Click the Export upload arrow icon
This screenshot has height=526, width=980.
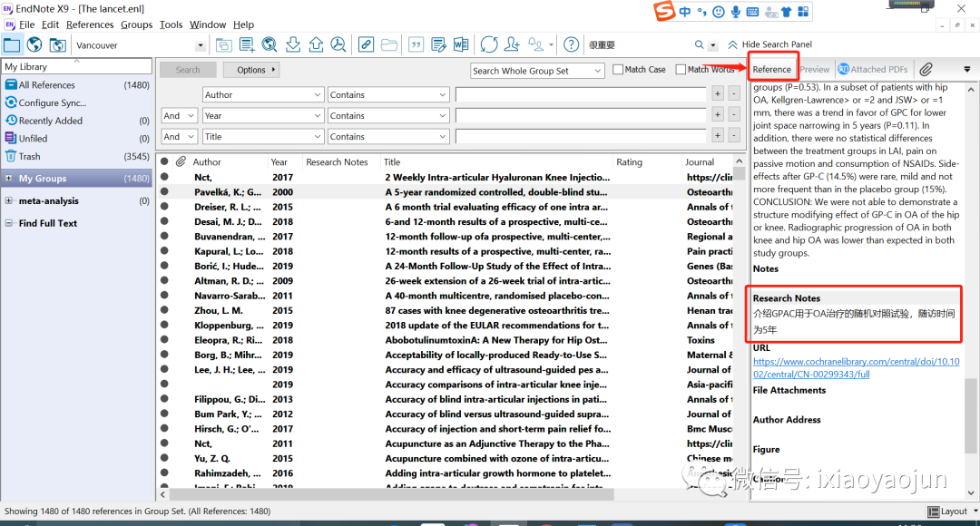tap(317, 45)
